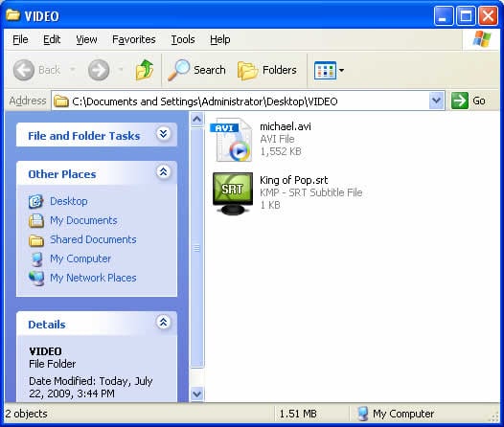Click the scrollbar down arrow
The width and height of the screenshot is (504, 427).
(x=196, y=393)
